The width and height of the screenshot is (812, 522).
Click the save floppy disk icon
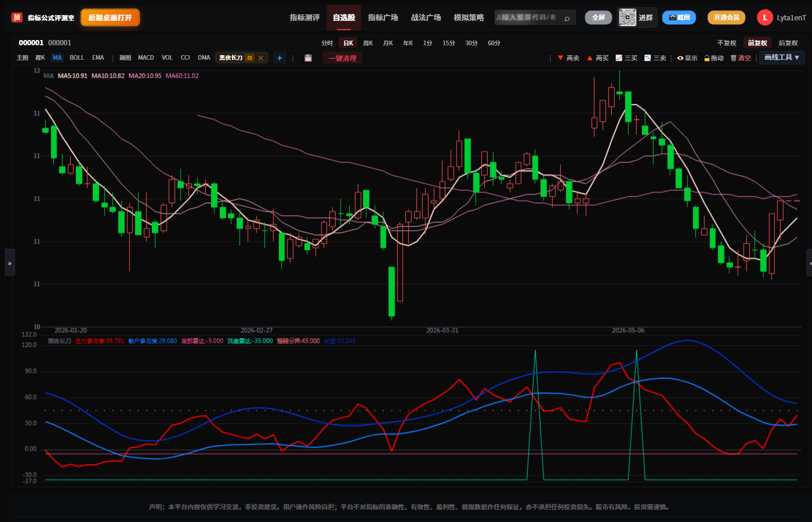(x=308, y=58)
